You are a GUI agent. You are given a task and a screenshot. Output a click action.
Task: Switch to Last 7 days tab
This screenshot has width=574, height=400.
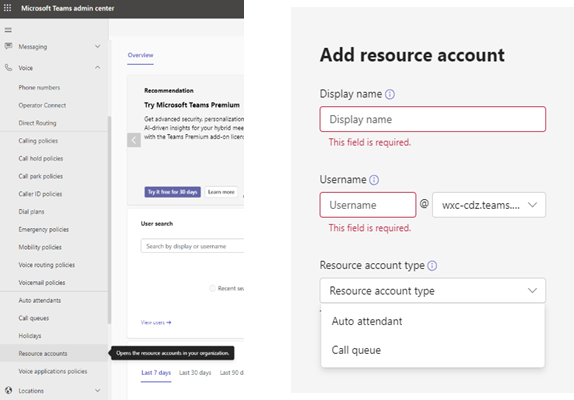coord(156,373)
